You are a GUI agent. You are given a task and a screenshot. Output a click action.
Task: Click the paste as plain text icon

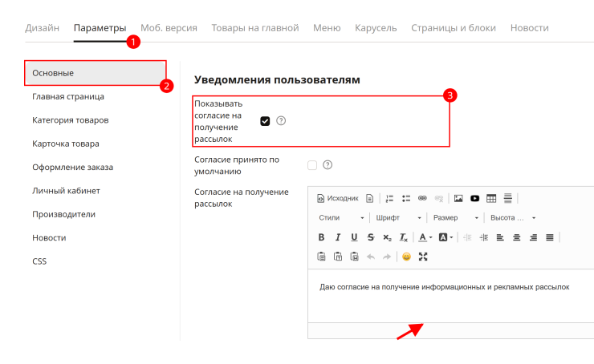337,257
